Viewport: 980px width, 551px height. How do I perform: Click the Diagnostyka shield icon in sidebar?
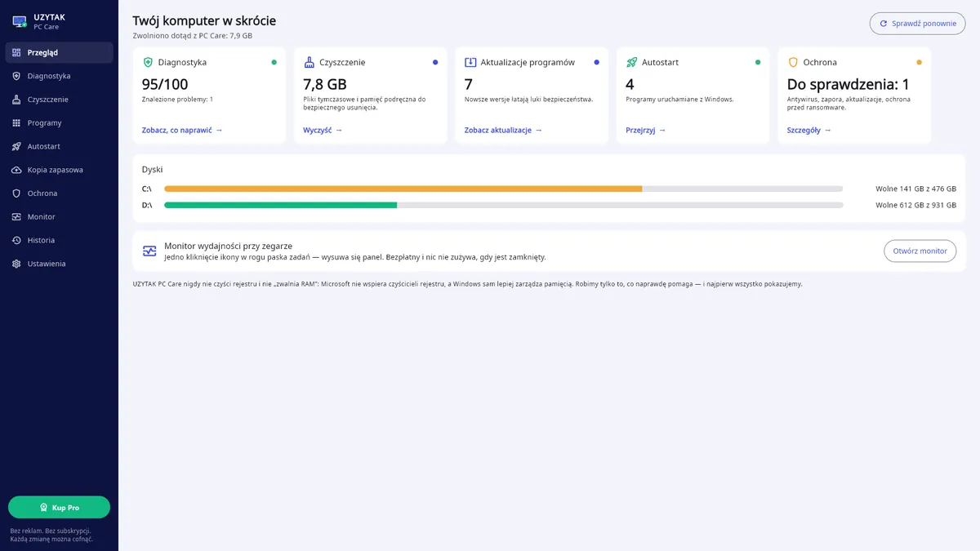tap(16, 76)
